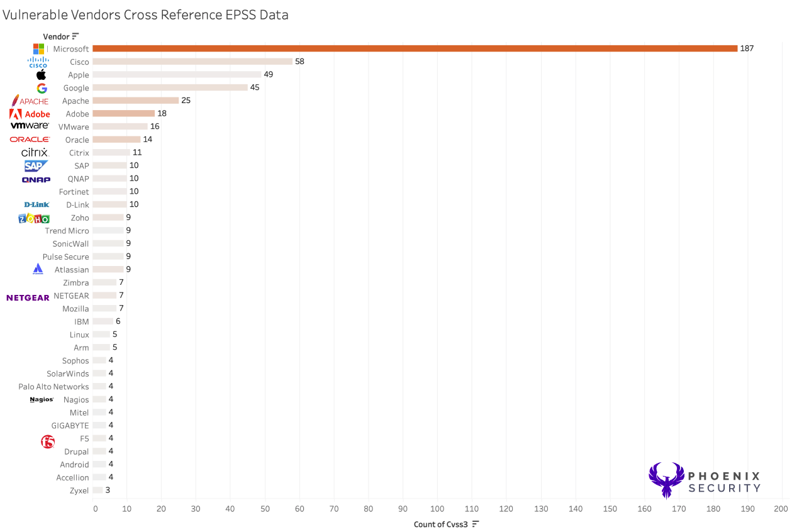This screenshot has height=532, width=792.
Task: Click the Accellion vendor label
Action: pos(73,478)
